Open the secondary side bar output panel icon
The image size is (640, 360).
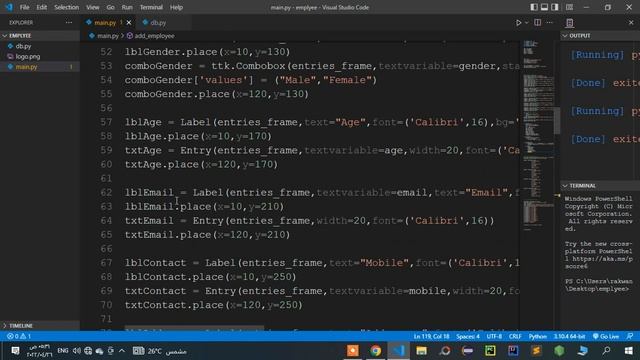click(570, 23)
